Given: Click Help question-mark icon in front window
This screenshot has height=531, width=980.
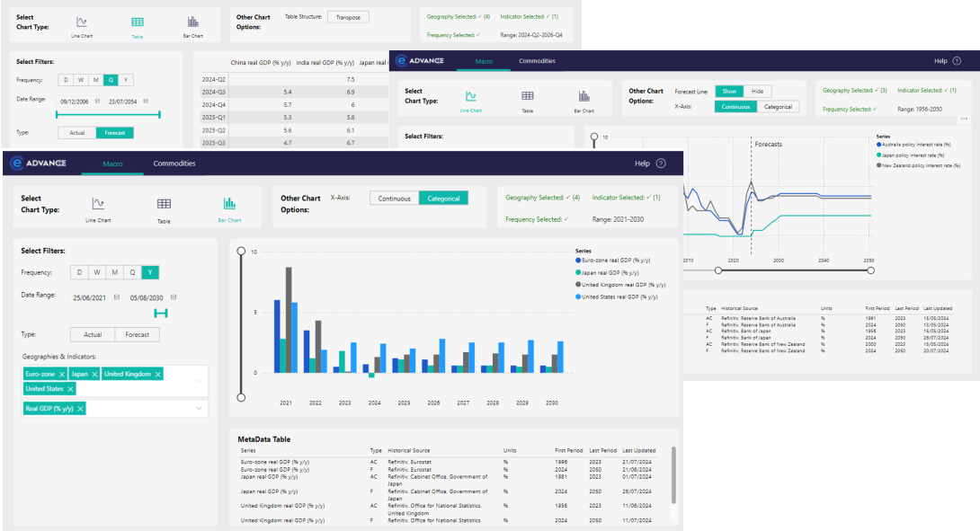Looking at the screenshot, I should [x=661, y=164].
